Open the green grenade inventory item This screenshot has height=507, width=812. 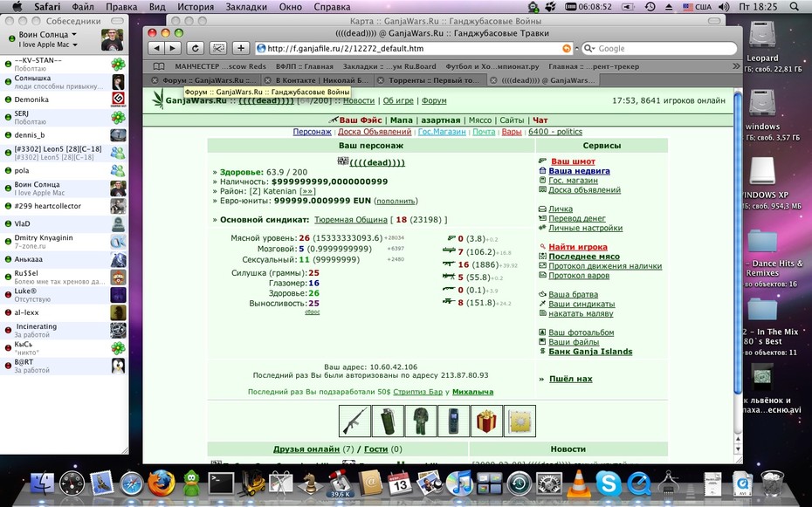point(388,421)
